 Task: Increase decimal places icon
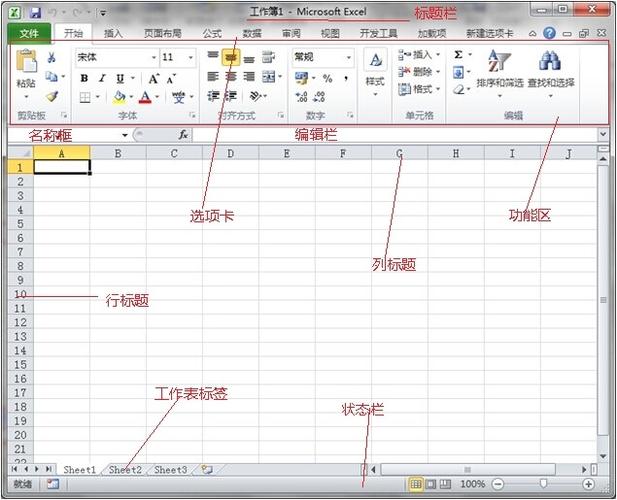301,97
